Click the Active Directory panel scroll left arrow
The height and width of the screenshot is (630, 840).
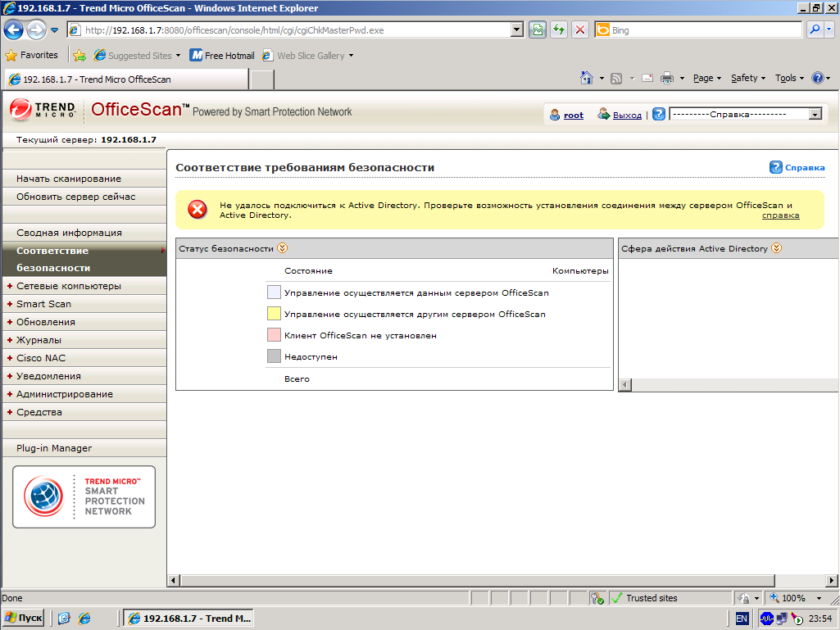click(625, 385)
